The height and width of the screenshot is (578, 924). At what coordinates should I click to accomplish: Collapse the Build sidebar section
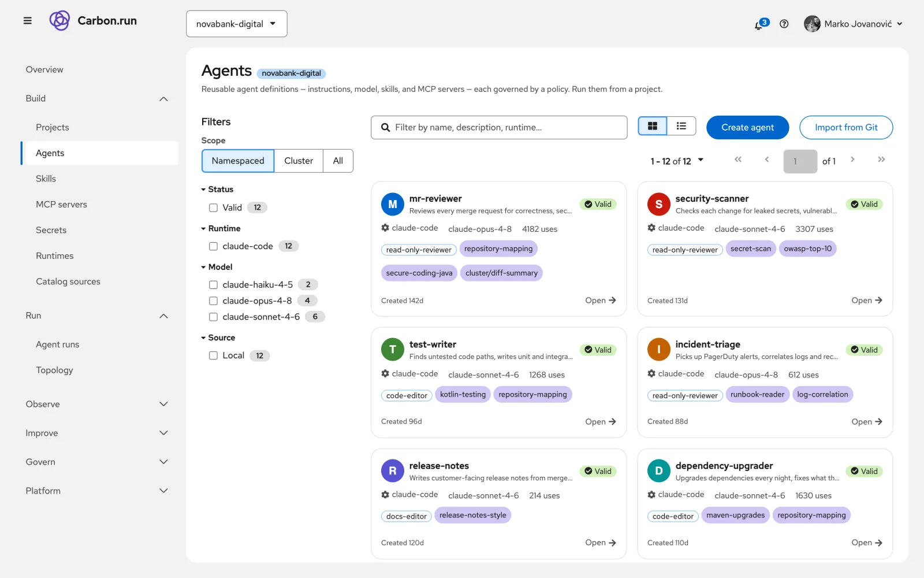tap(97, 99)
